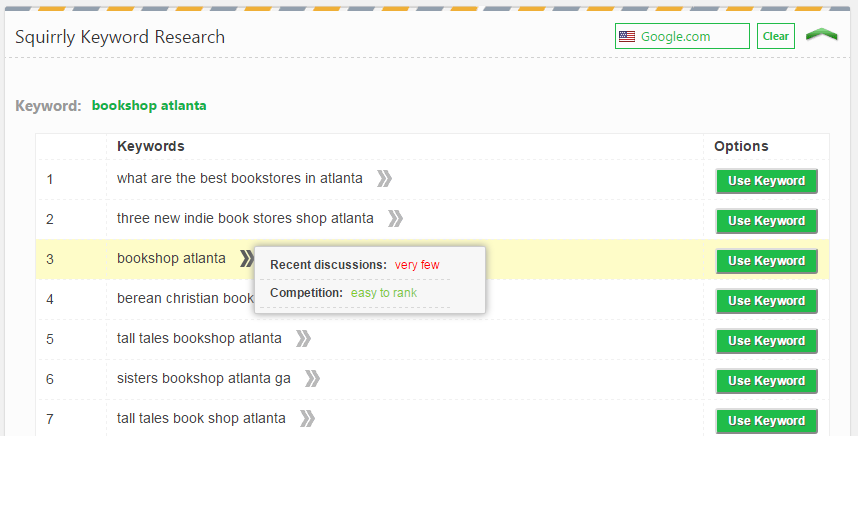Expand details arrows for 'tall tales bookshop atlanta'
This screenshot has height=526, width=858.
click(304, 338)
